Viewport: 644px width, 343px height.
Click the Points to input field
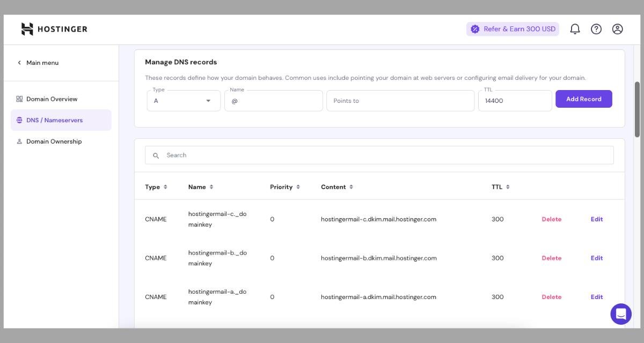coord(400,101)
